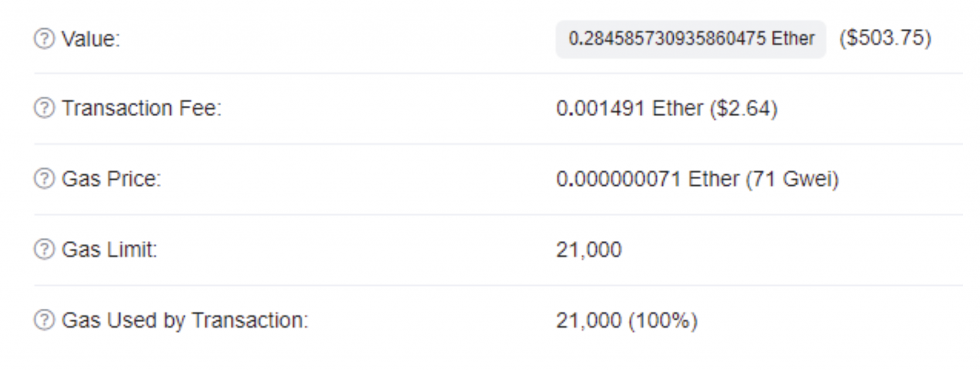The height and width of the screenshot is (370, 980).
Task: Select the 0.284585730935860475 Ether value badge
Action: 690,39
